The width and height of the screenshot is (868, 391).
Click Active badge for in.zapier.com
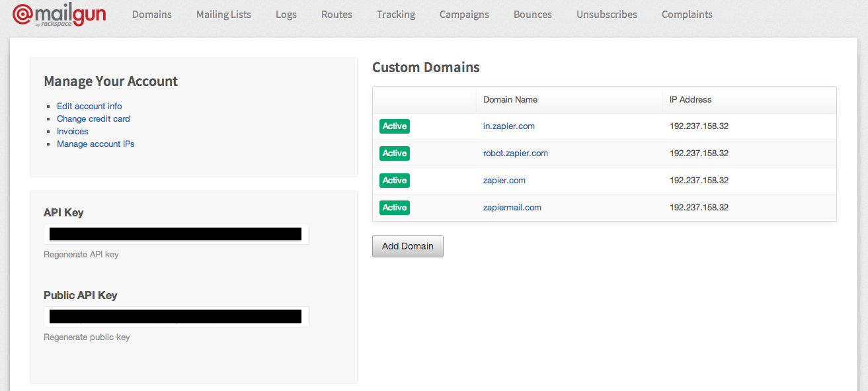[395, 126]
